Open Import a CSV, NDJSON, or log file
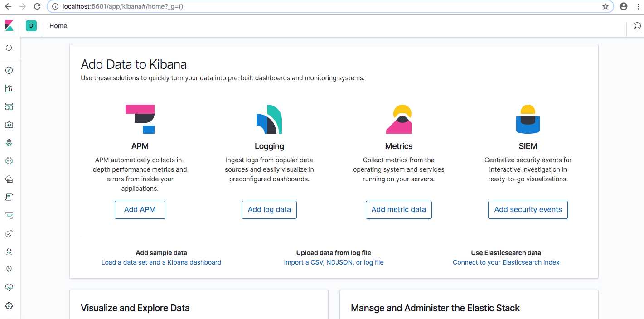The width and height of the screenshot is (644, 319). point(334,262)
